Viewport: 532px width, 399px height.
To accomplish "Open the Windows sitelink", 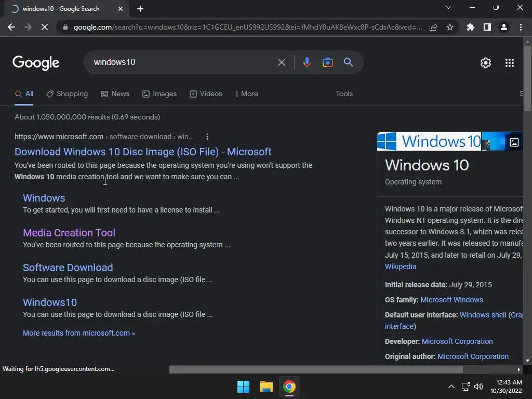I will (44, 198).
